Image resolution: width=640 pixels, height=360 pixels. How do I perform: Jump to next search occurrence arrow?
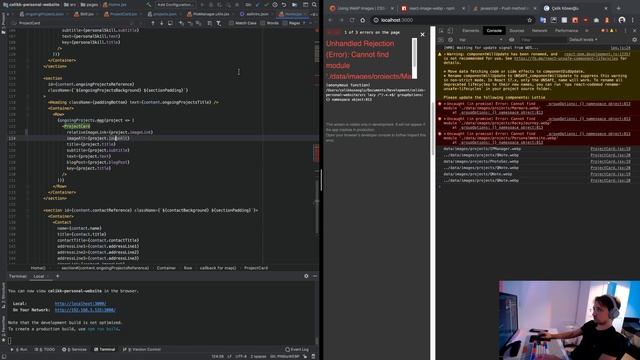[162, 23]
